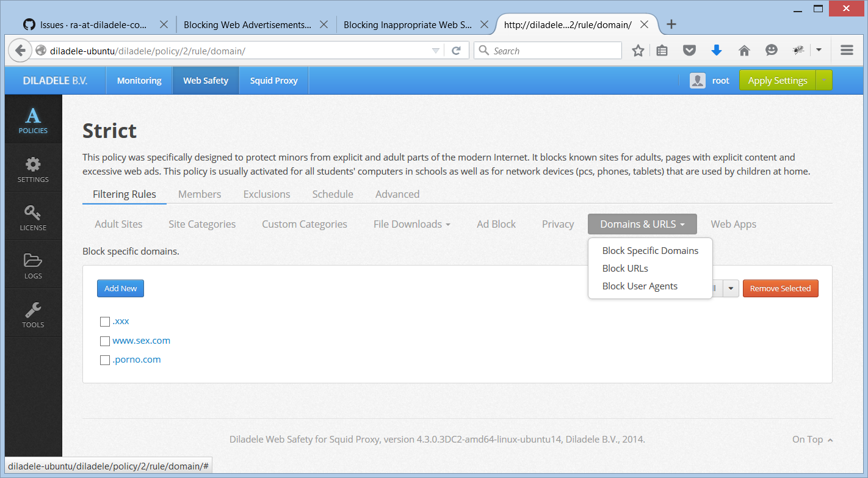868x478 pixels.
Task: Show bookmarks list icon
Action: click(662, 51)
